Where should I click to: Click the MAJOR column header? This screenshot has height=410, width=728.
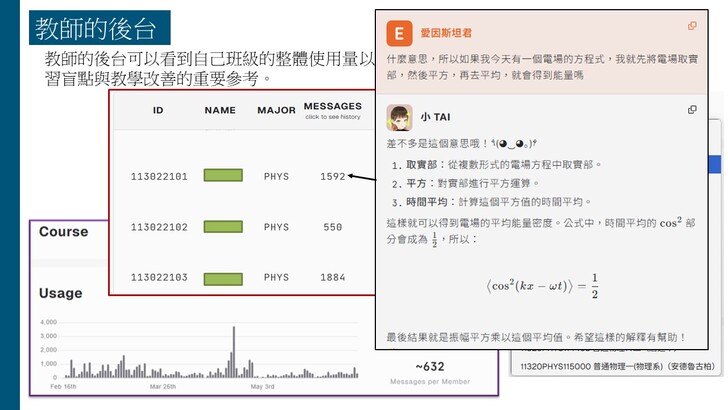(276, 109)
